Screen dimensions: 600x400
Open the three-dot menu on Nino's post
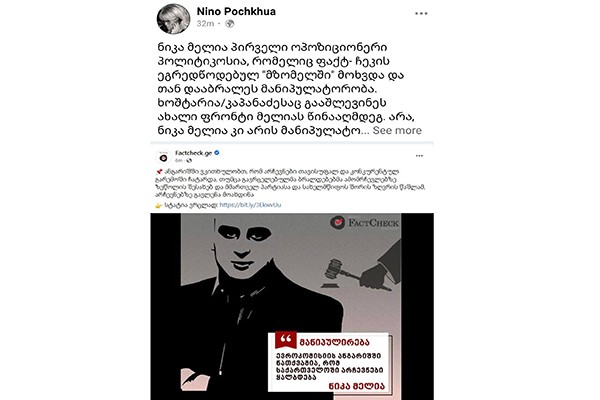(421, 13)
